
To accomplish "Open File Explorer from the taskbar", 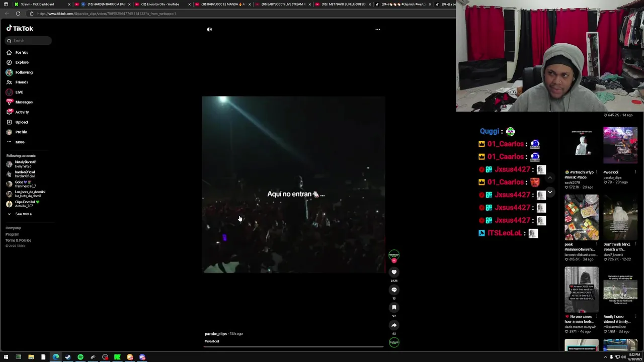I will 31,357.
